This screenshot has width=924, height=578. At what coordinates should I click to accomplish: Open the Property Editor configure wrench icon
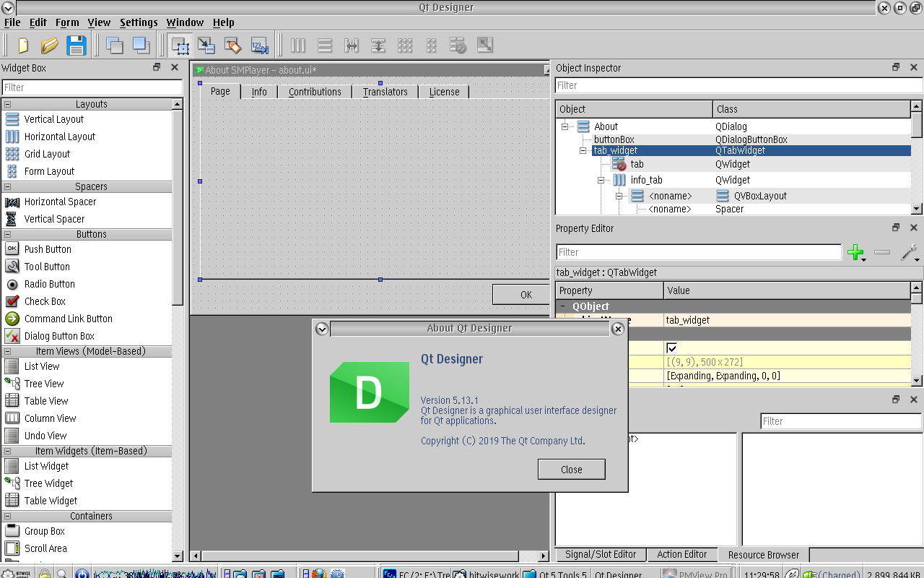point(910,252)
